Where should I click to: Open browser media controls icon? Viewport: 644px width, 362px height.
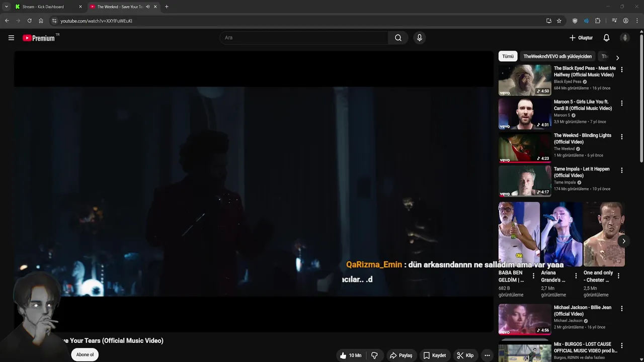tap(614, 21)
